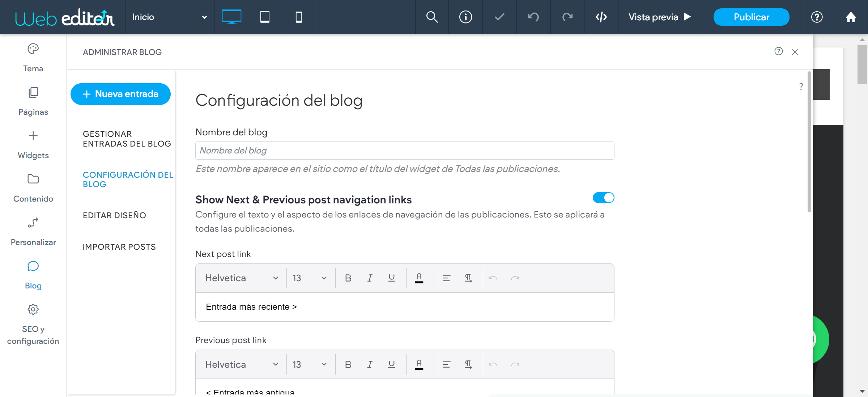Set text direction in Next post link editor

(x=468, y=278)
